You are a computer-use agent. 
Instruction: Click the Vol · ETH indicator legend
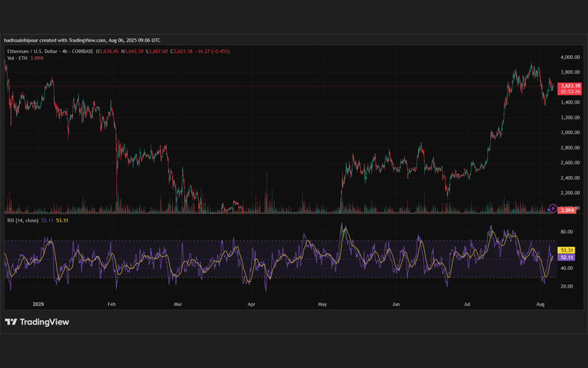click(x=17, y=58)
